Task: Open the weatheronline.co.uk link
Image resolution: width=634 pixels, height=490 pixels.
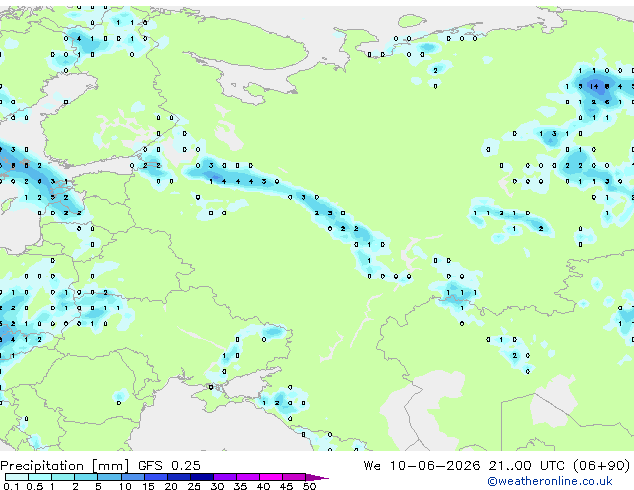Action: [x=550, y=481]
